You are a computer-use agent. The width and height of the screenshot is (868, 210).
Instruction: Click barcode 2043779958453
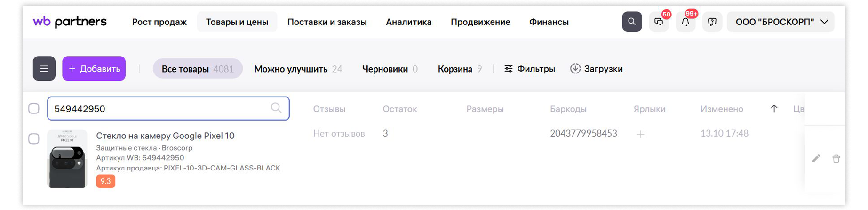[583, 134]
